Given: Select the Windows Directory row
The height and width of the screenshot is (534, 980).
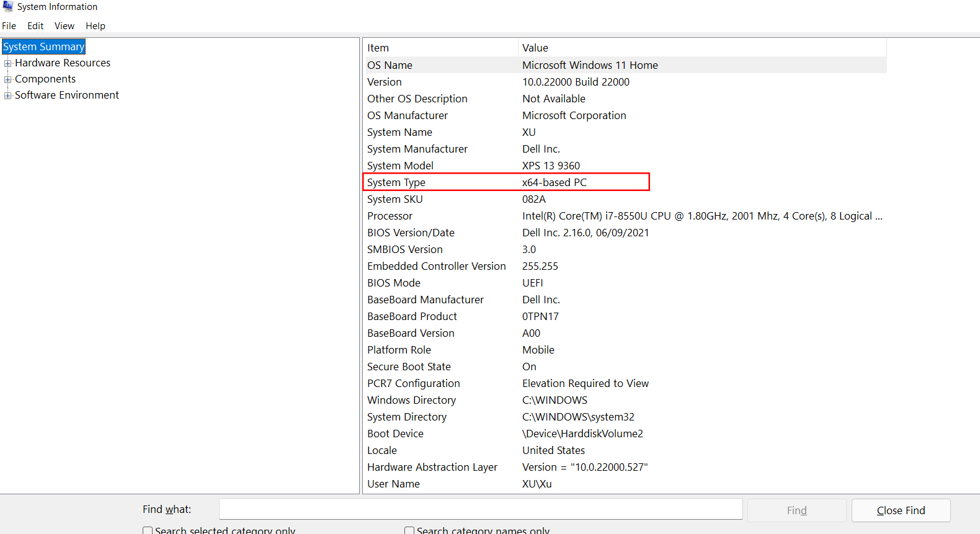Looking at the screenshot, I should pos(625,400).
